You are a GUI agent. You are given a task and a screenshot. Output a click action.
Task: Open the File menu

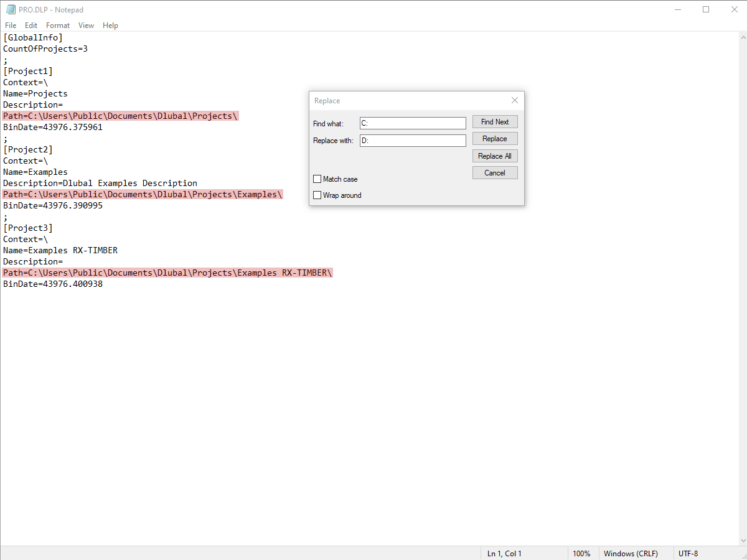pos(10,26)
